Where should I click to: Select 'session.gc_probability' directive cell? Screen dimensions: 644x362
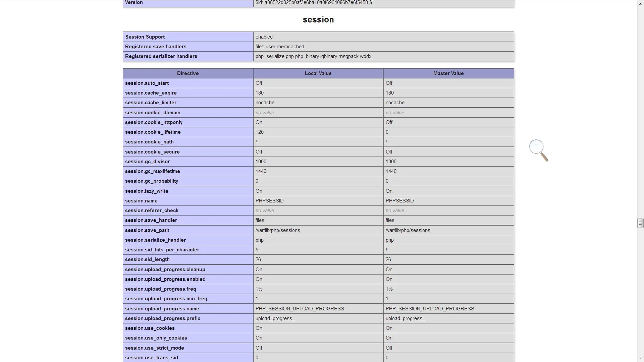[188, 181]
